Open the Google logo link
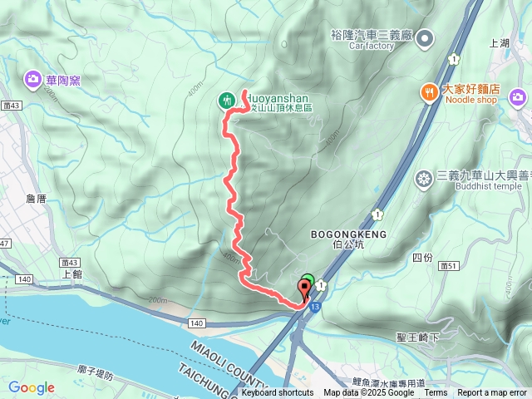The image size is (532, 399). point(32,388)
